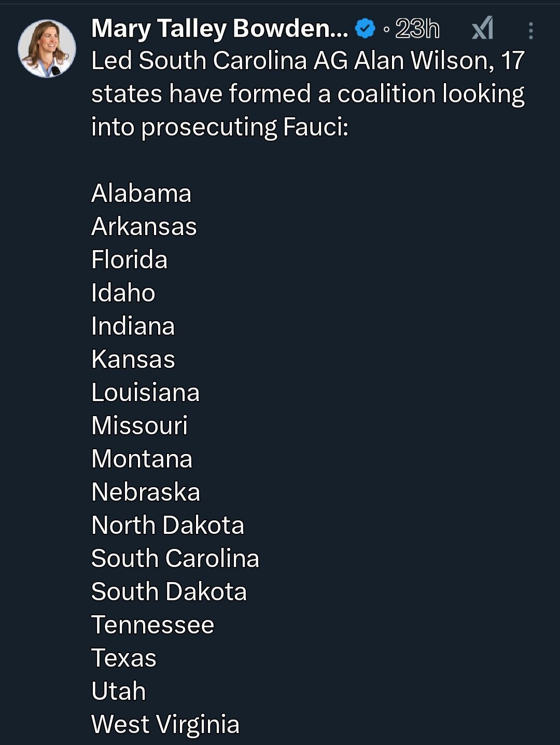This screenshot has width=560, height=745.
Task: Open Mary Talley Bowden's profile picture
Action: click(47, 49)
